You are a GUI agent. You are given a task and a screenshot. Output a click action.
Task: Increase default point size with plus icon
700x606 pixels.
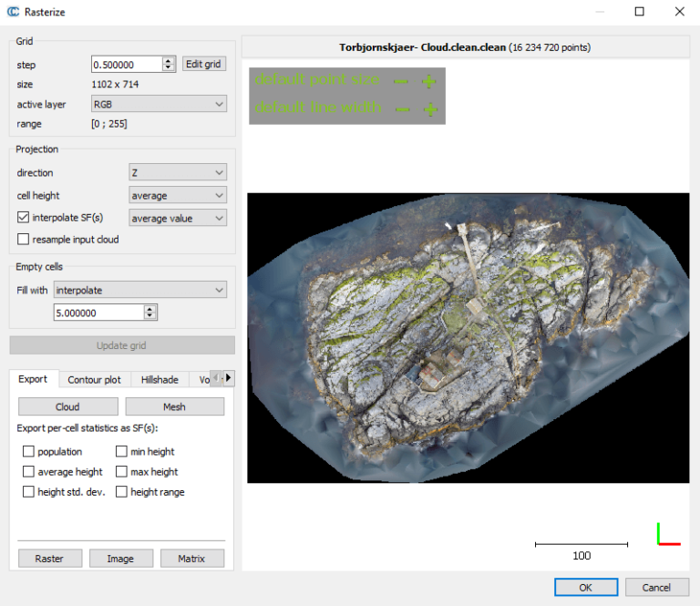(429, 81)
